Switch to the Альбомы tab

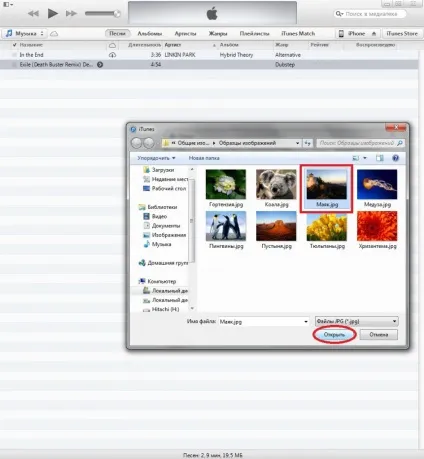click(x=150, y=34)
